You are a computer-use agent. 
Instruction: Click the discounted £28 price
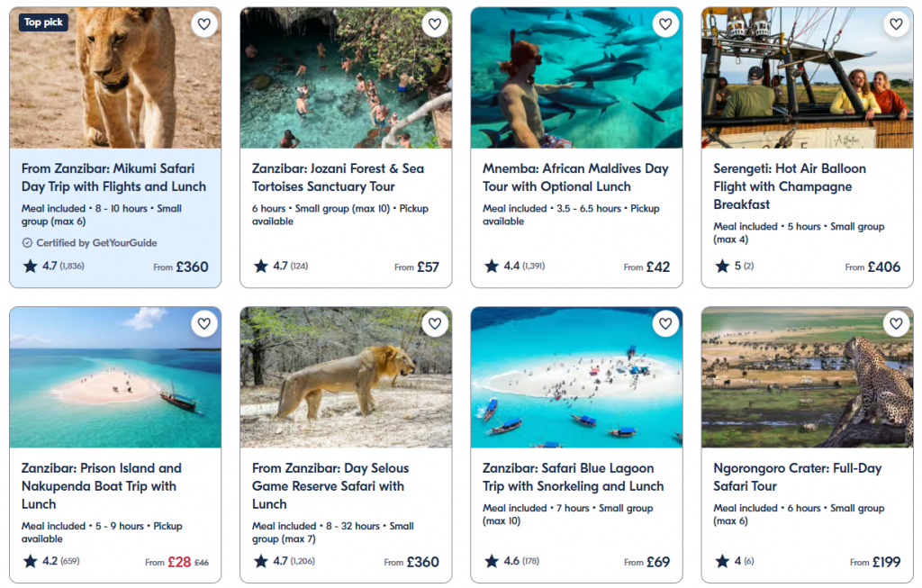click(179, 562)
